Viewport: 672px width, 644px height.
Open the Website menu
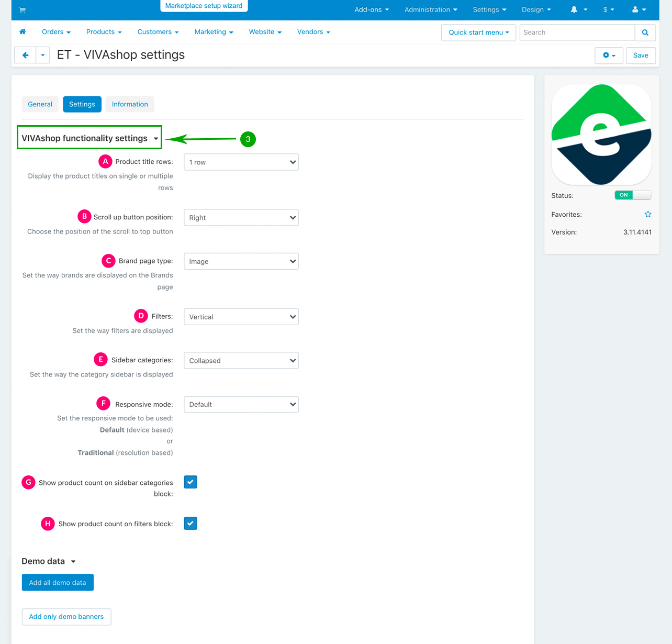(265, 32)
